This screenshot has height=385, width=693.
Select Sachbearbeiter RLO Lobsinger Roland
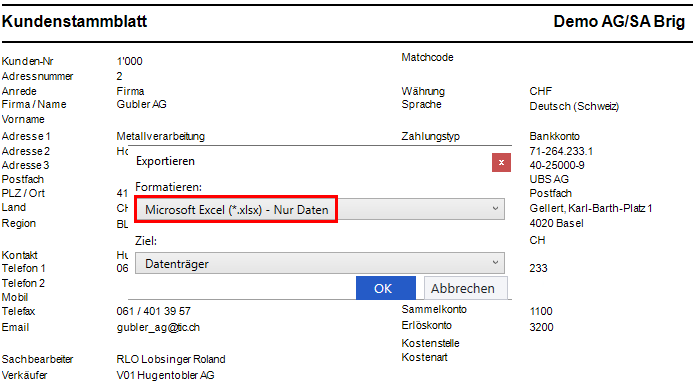(x=171, y=359)
